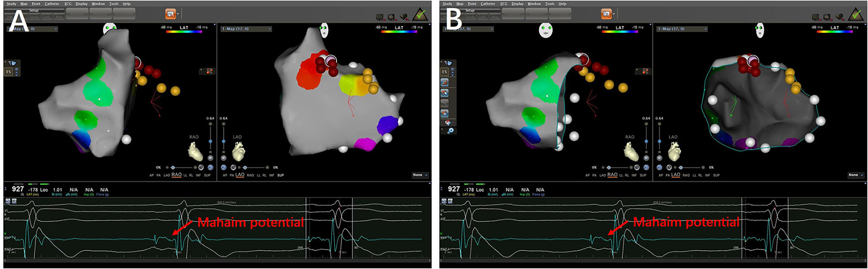Viewport: 868px width, 269px height.
Task: Click the orange snapshot icon in panel A toolbar
Action: point(170,14)
